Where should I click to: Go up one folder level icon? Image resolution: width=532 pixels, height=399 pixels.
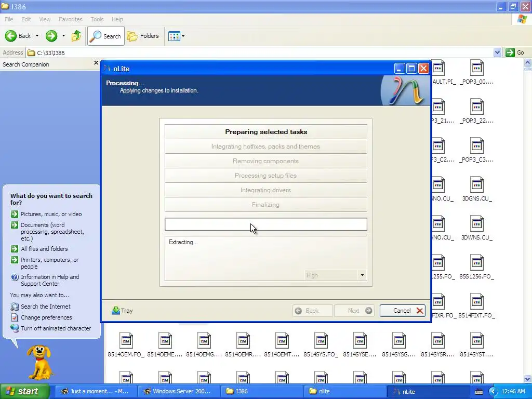click(76, 36)
